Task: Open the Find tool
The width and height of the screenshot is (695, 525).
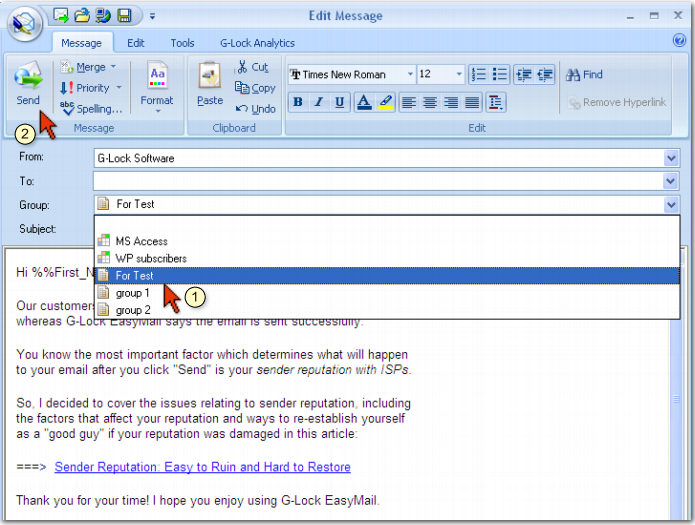Action: (x=584, y=74)
